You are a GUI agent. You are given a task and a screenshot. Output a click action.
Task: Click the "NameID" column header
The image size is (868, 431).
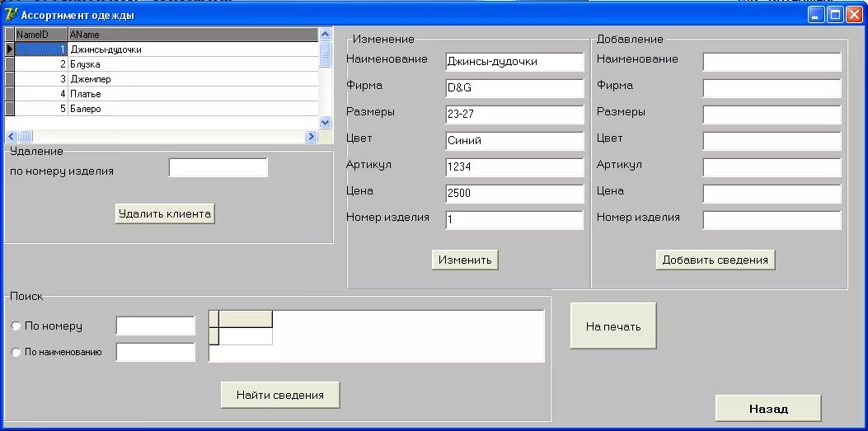(x=41, y=35)
